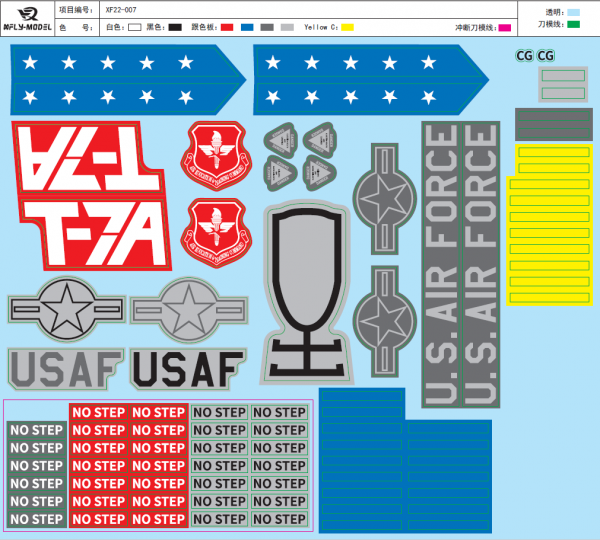Click the topmost dark gray NO STEP label

point(37,430)
